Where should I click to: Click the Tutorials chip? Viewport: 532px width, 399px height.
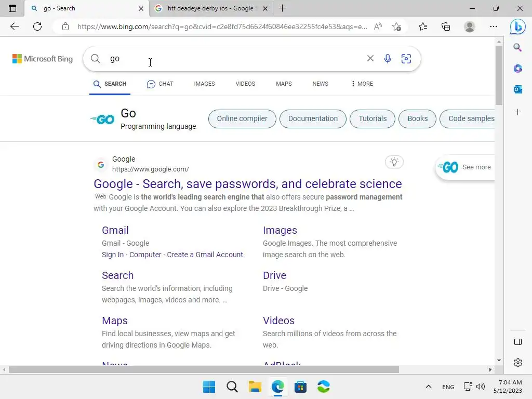pyautogui.click(x=373, y=119)
